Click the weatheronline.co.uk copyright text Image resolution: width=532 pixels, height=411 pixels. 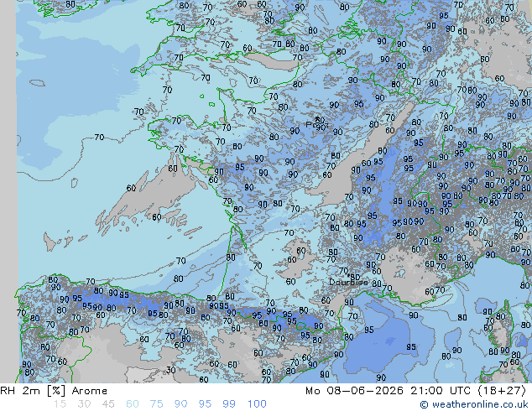tap(474, 404)
